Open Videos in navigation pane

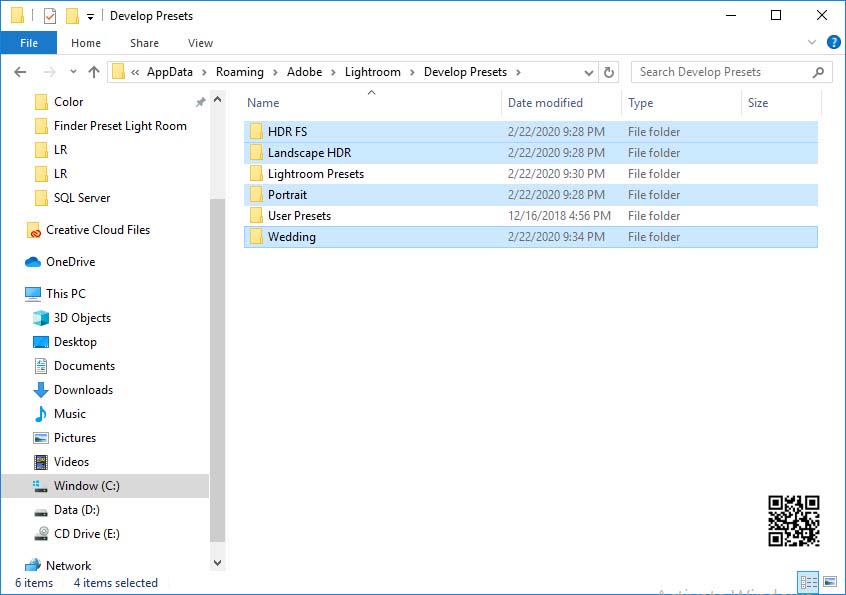[x=71, y=462]
